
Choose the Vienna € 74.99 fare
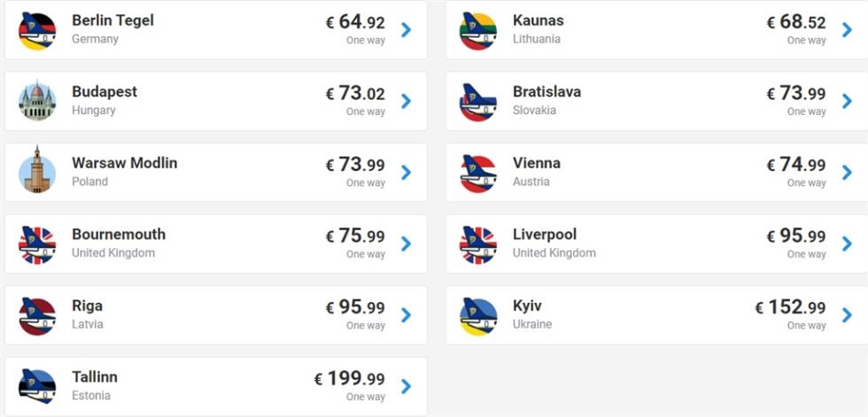point(796,165)
